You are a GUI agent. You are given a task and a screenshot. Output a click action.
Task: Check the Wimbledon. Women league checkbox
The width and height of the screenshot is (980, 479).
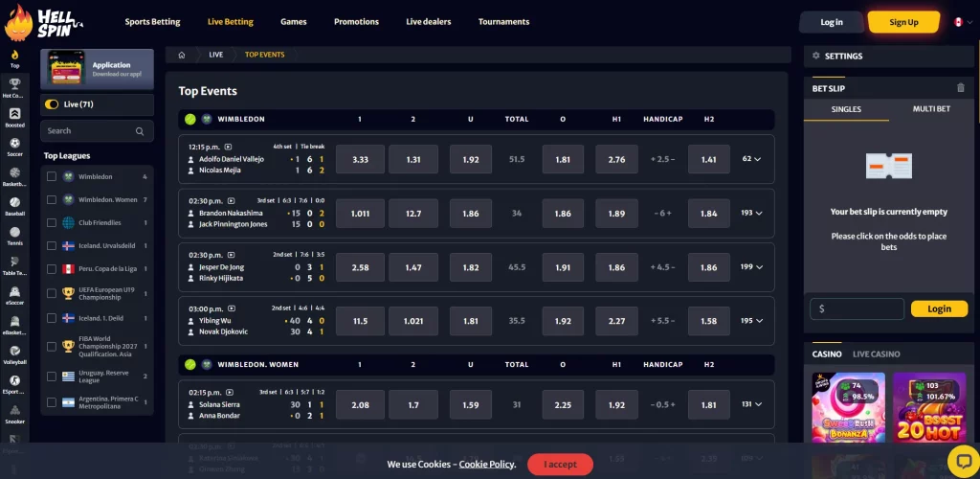point(52,200)
